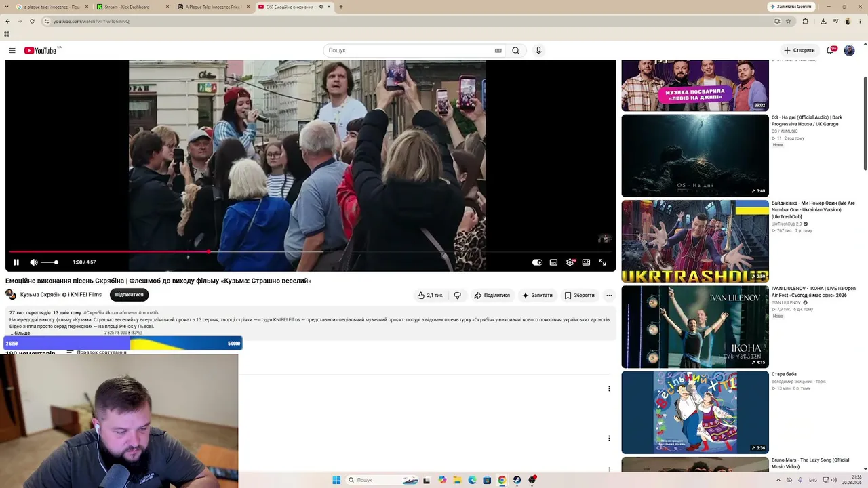Open a new browser tab
This screenshot has width=868, height=488.
[340, 7]
